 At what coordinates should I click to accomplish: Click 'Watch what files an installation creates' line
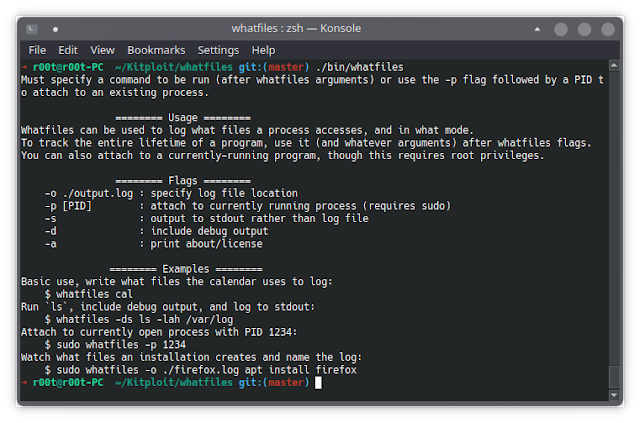point(191,358)
